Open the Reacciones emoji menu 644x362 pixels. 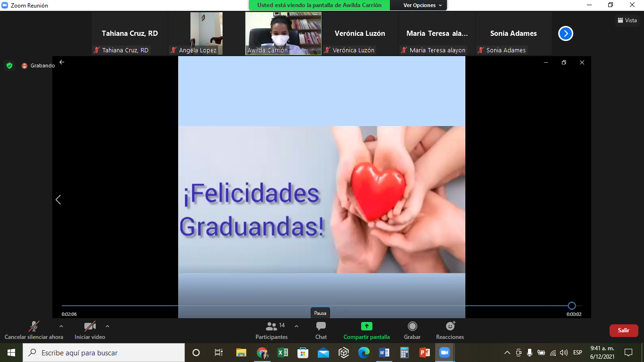click(x=450, y=326)
